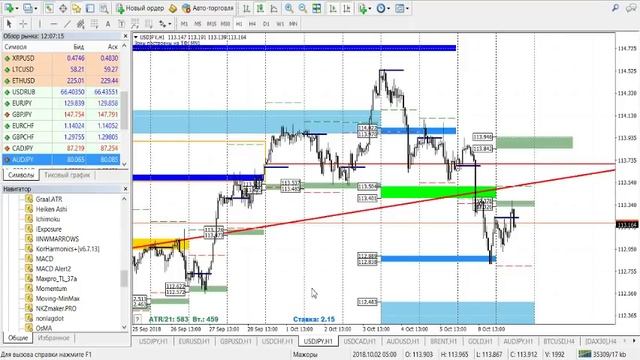The image size is (640, 360).
Task: Switch chart to candlesticks style
Action: click(260, 8)
